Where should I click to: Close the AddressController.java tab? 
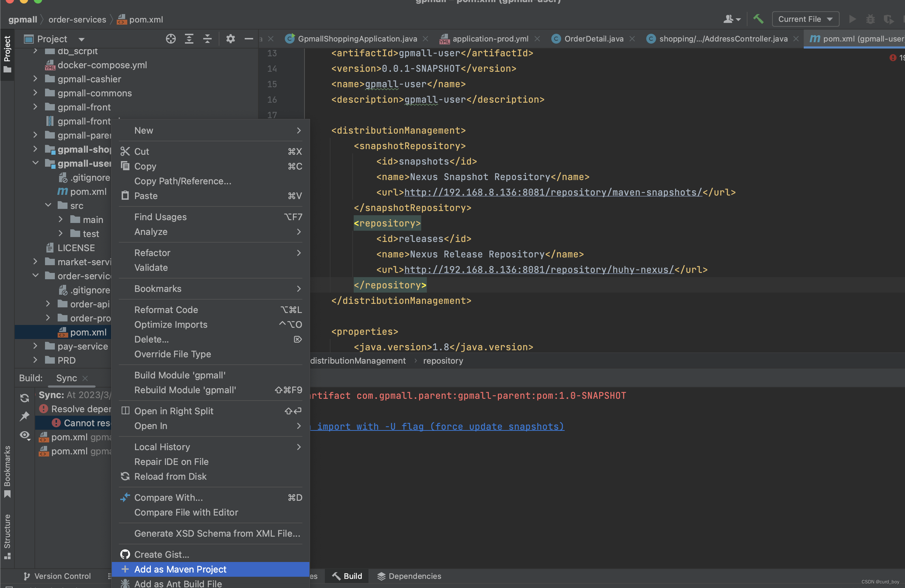pos(796,39)
